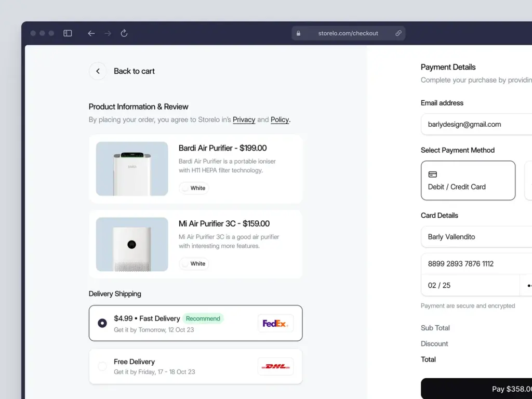Click the browser forward arrow
Viewport: 532px width, 399px height.
108,33
